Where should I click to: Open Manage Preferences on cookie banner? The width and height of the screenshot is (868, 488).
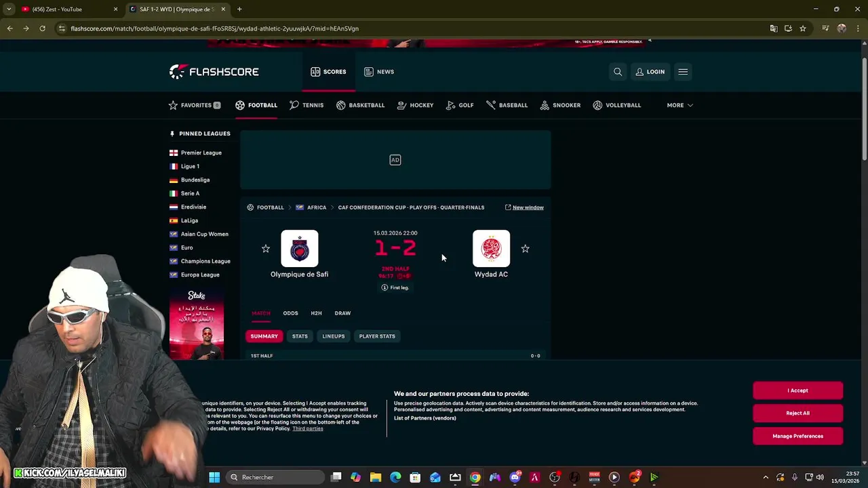[798, 436]
